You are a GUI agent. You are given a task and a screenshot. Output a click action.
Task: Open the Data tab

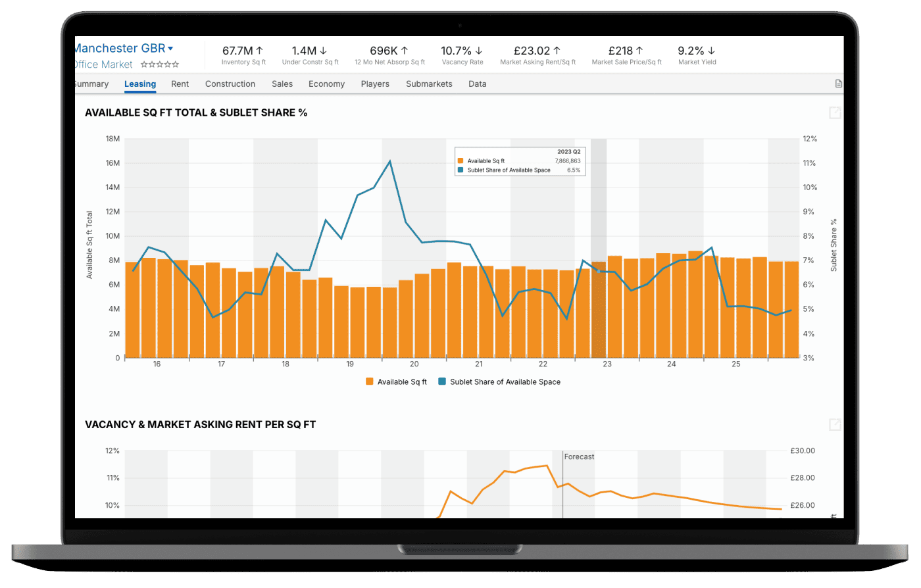pos(477,84)
